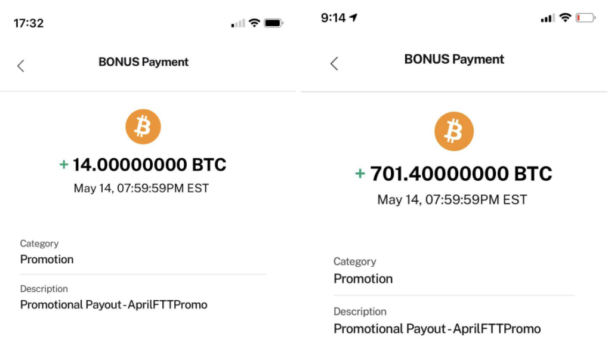Tap the back chevron in left screen
Viewport: 611px width, 364px height.
[x=21, y=66]
